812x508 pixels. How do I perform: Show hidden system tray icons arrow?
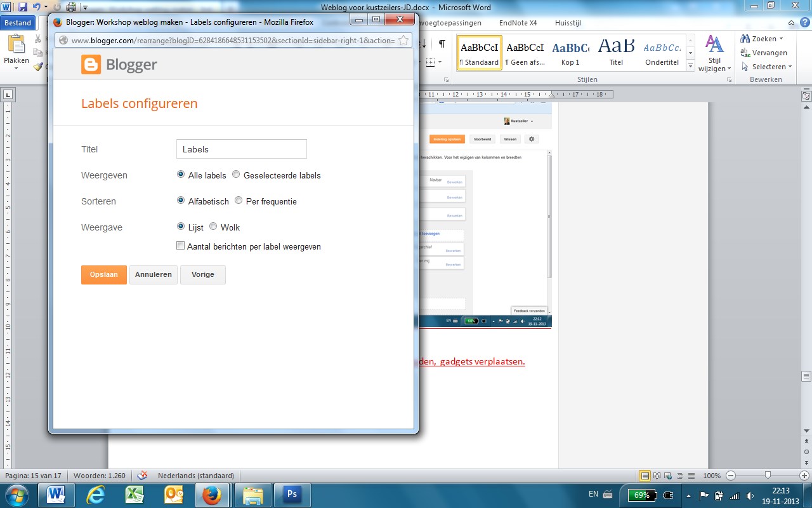click(x=689, y=495)
